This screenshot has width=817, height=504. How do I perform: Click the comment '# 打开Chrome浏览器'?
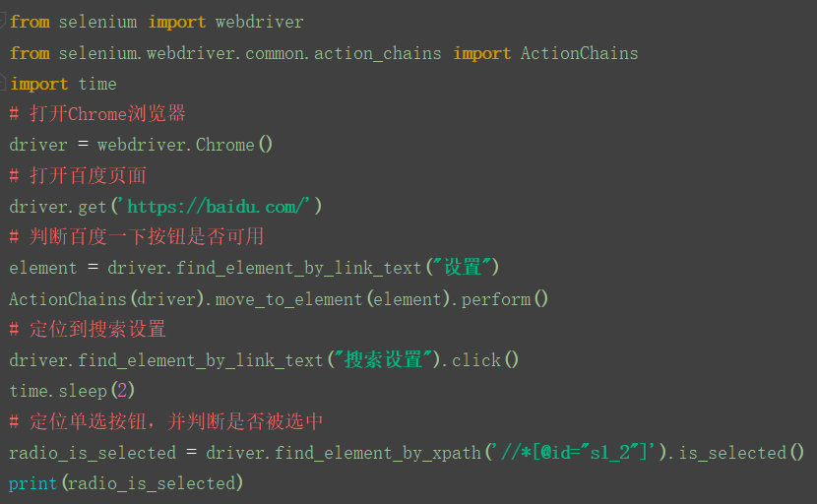pos(97,113)
